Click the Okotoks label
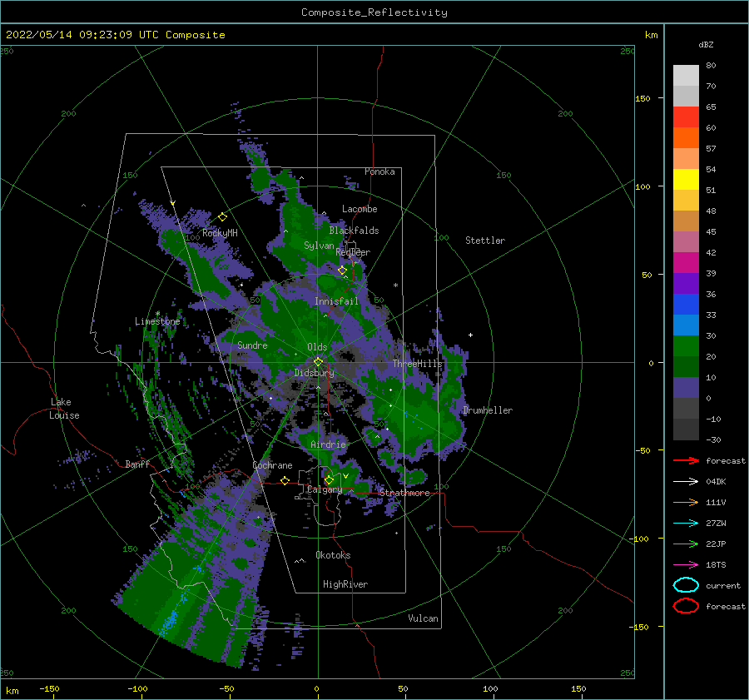 coord(333,555)
